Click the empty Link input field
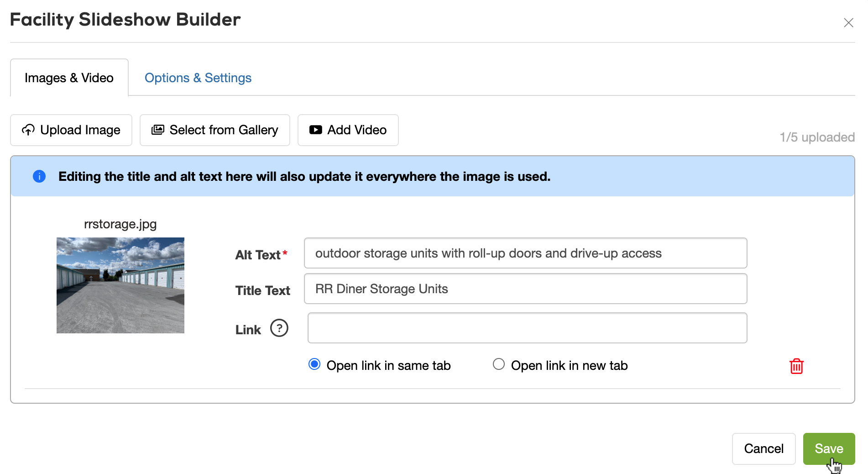This screenshot has height=474, width=868. click(527, 328)
